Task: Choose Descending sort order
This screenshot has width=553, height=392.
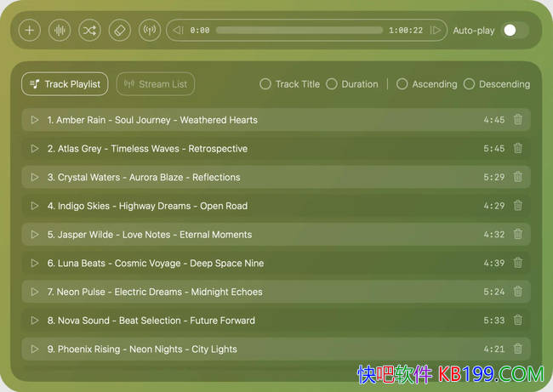Action: [470, 84]
